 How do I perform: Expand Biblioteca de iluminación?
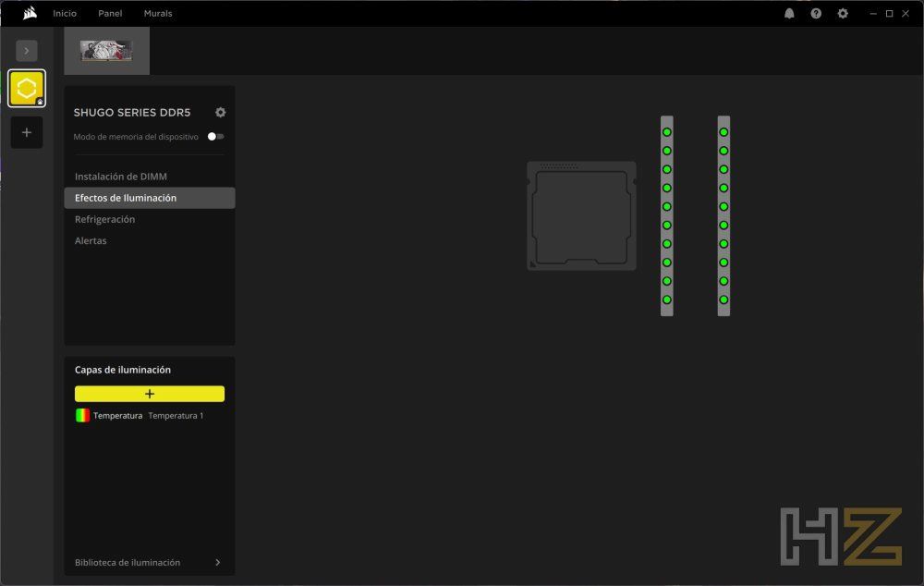click(x=150, y=562)
